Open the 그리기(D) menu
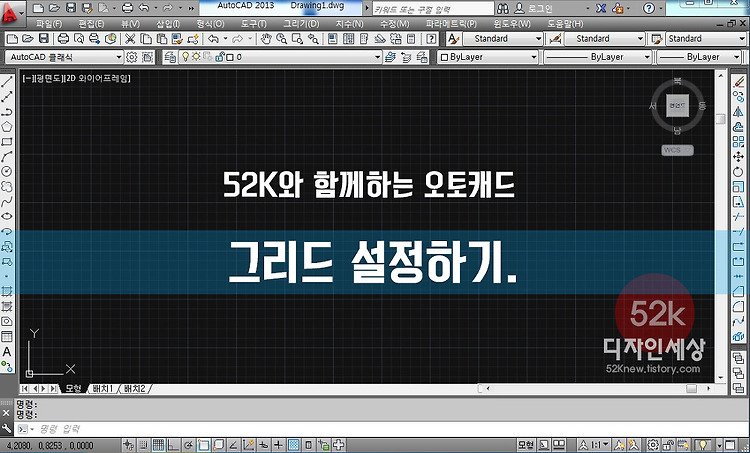Screen dimensions: 750x453 [301, 23]
